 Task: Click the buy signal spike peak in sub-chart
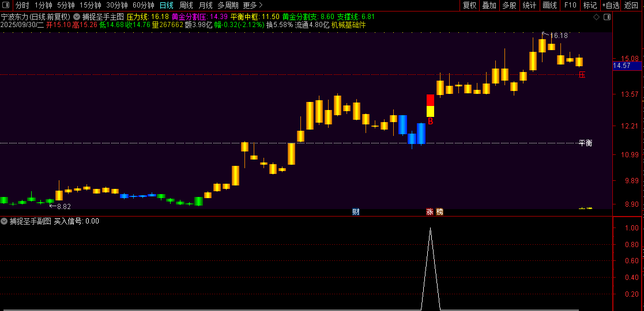pos(431,228)
